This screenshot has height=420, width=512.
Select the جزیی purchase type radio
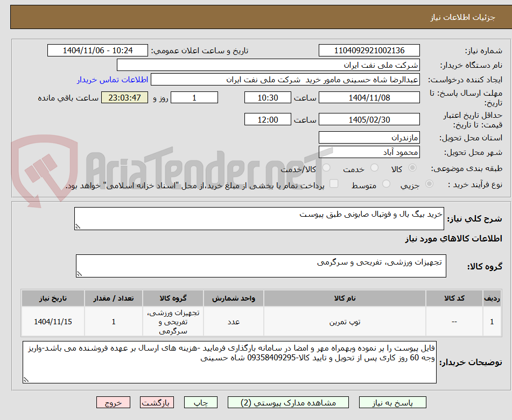pos(430,184)
